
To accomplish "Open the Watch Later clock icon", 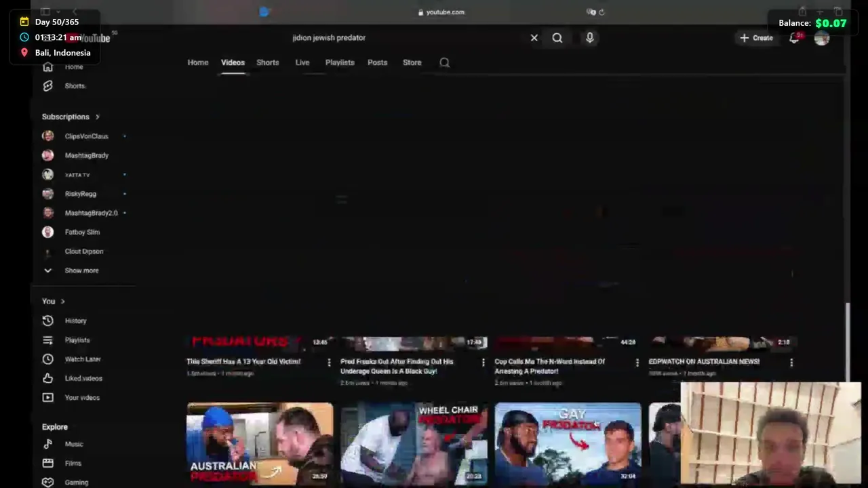I will coord(47,359).
